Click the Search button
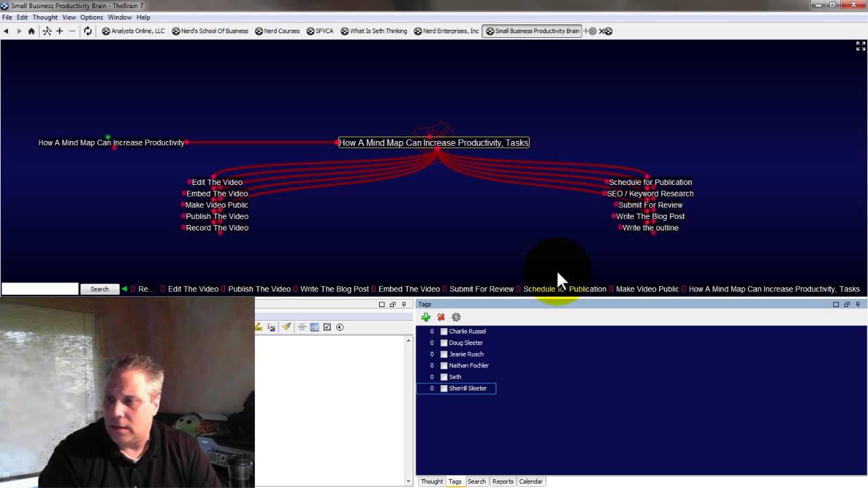 tap(100, 289)
